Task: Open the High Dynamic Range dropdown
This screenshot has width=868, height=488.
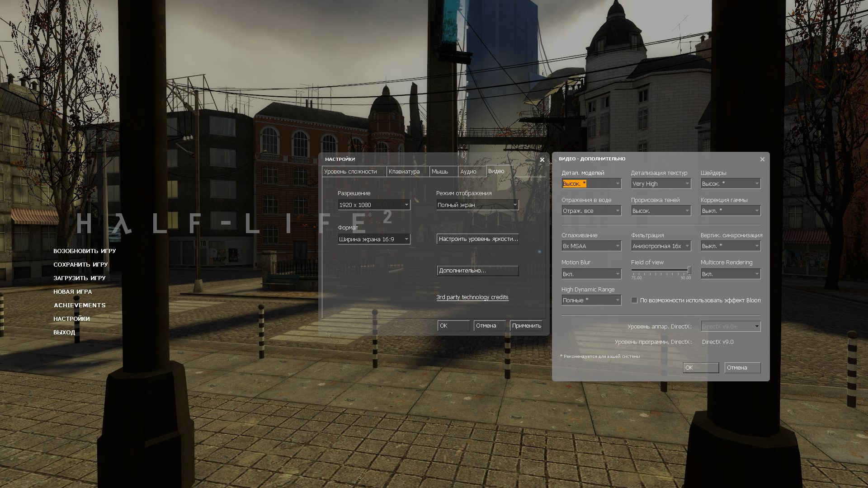Action: click(x=591, y=300)
